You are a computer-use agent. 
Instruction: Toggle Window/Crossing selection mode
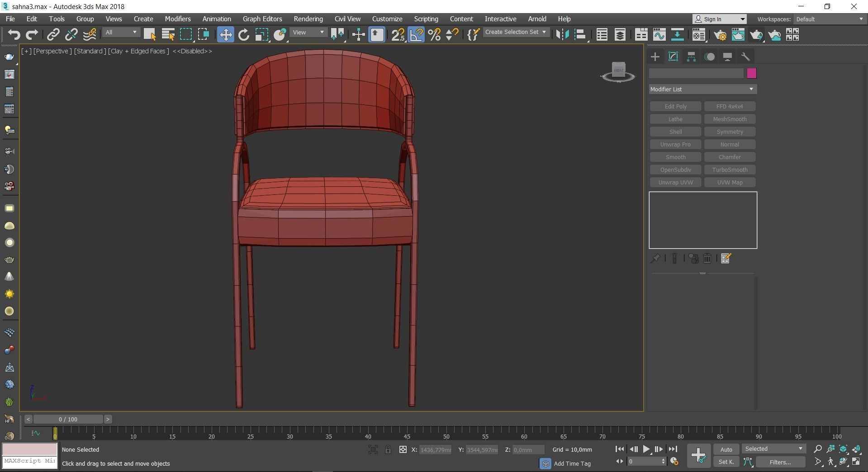[x=204, y=35]
